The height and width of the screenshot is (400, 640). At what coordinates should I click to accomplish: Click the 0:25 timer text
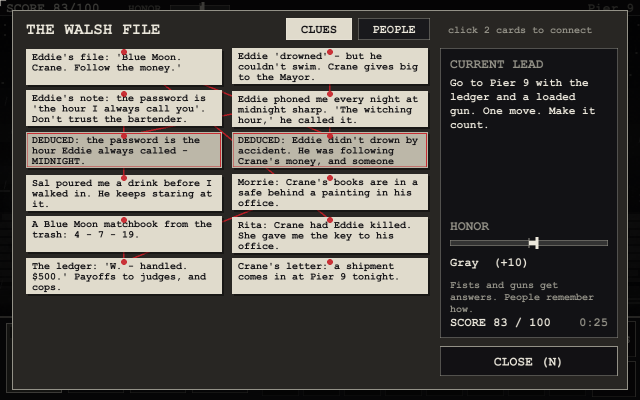(593, 322)
